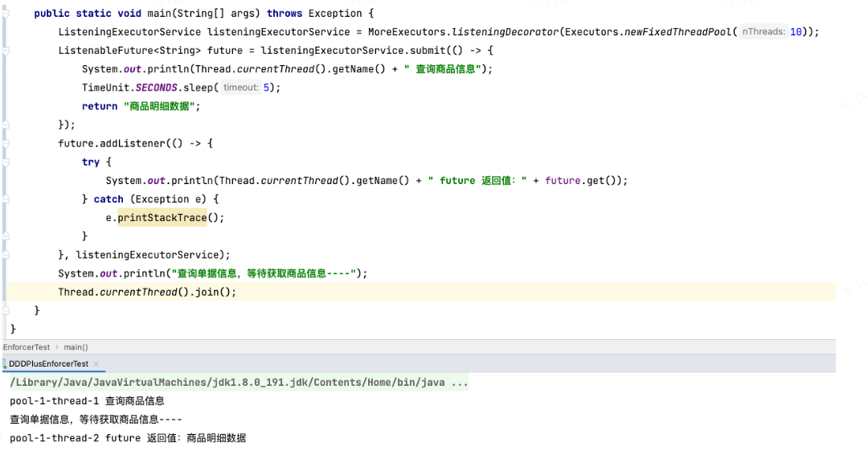868x455 pixels.
Task: Click the return keyword
Action: (100, 106)
